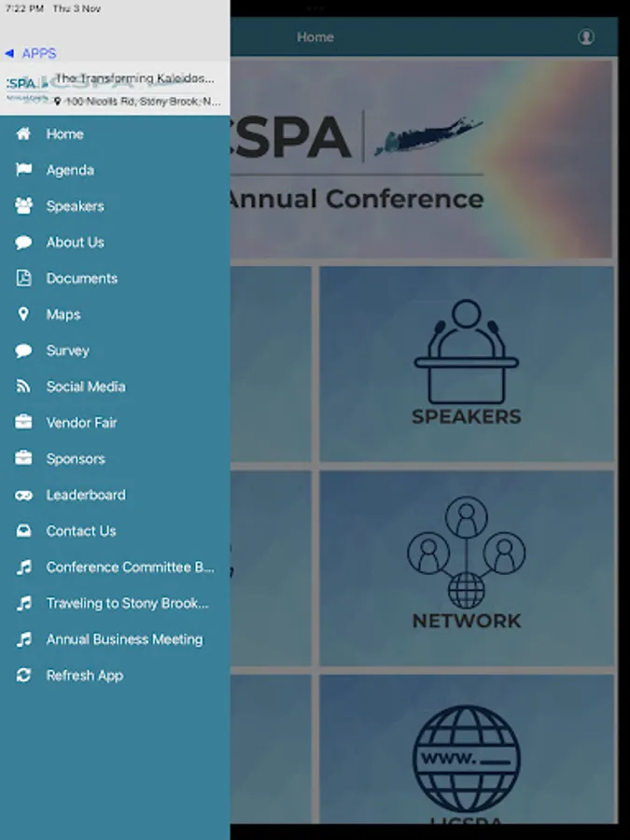Open the Sponsors menu entry
Image resolution: width=630 pixels, height=840 pixels.
[x=115, y=458]
